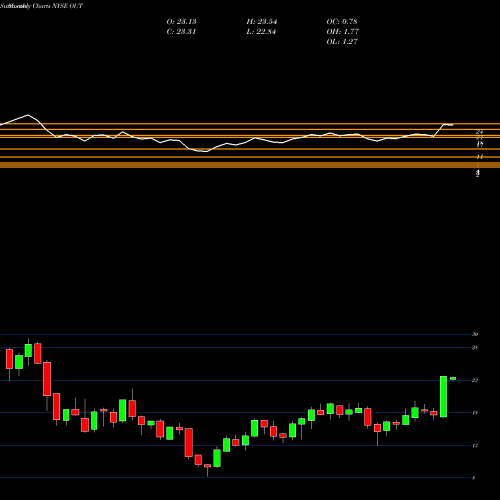
Task: Click the 18 price axis label
Action: click(x=475, y=413)
